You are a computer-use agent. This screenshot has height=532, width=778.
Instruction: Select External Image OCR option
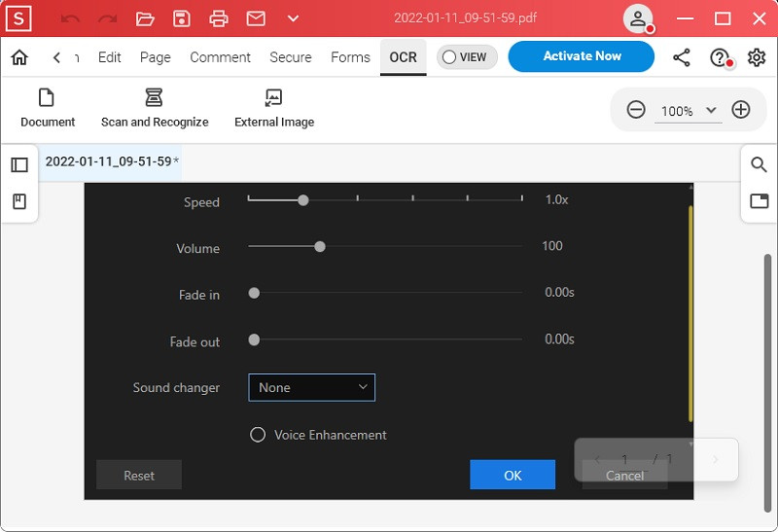tap(274, 108)
